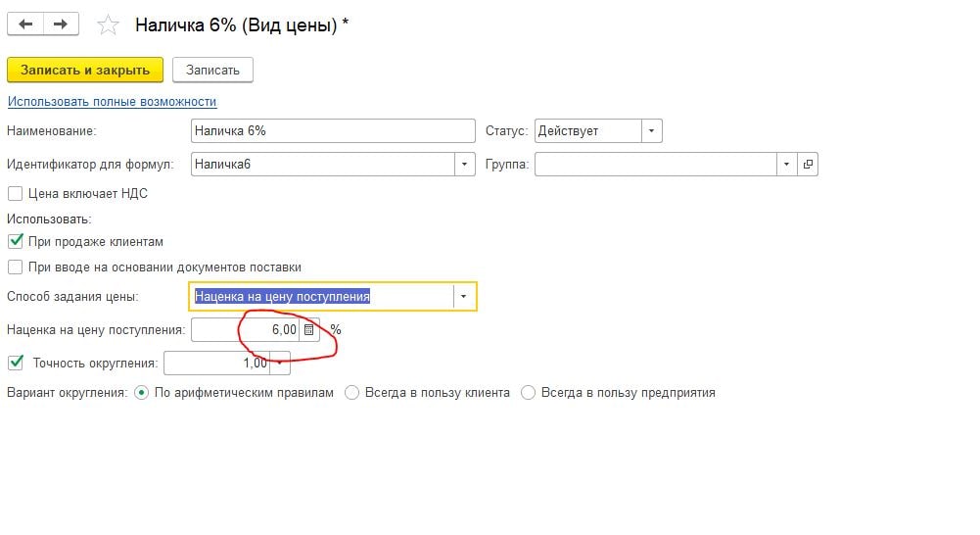Select По арифметическим правилам rounding option
980x535 pixels.
[x=141, y=393]
